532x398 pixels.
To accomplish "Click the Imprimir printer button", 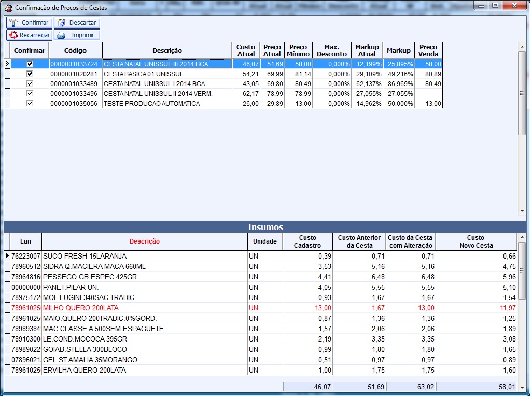I will coord(77,35).
